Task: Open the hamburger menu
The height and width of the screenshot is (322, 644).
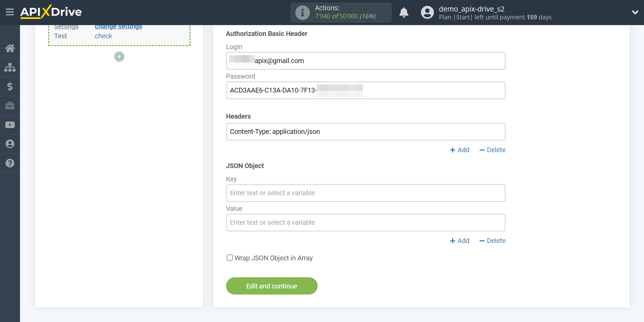Action: tap(10, 12)
